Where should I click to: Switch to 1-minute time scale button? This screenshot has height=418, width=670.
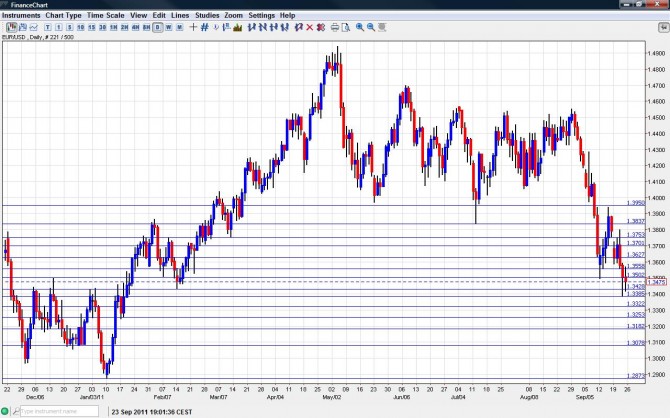pyautogui.click(x=59, y=27)
